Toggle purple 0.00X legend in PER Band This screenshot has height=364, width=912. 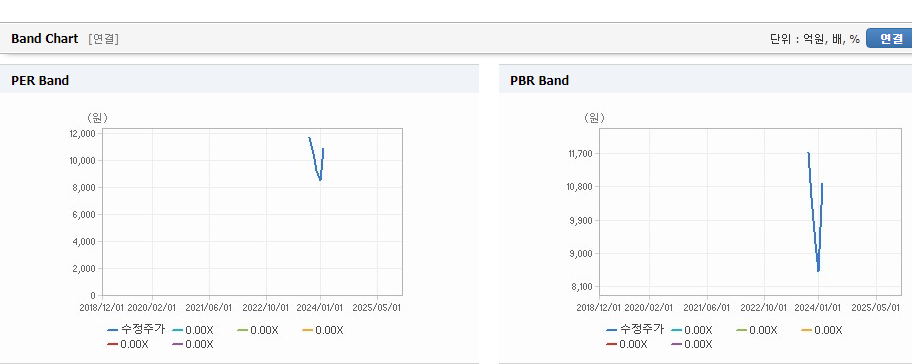tap(193, 344)
